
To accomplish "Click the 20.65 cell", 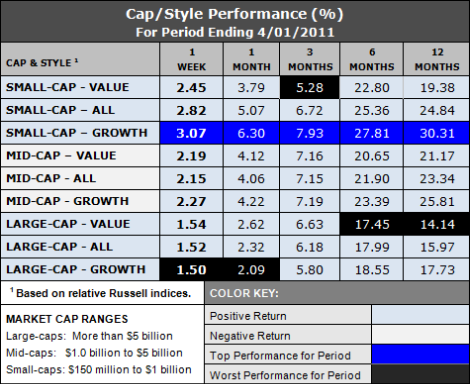I will coord(372,156).
